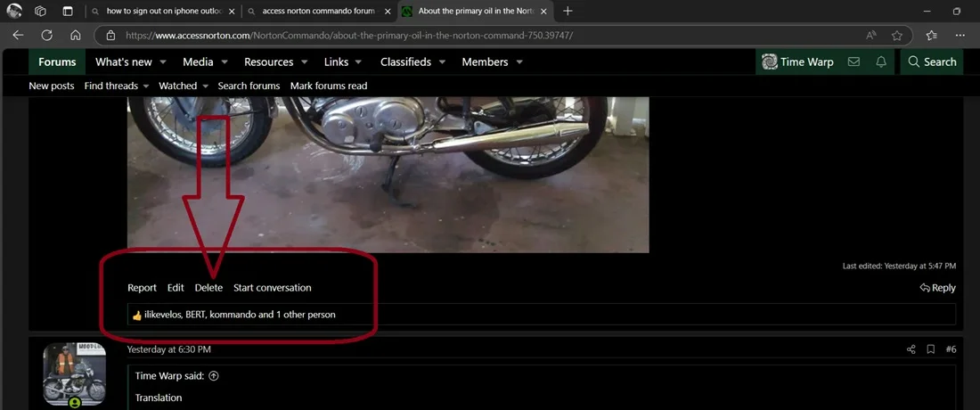Open the #6 post permalink
Image resolution: width=980 pixels, height=410 pixels.
951,349
